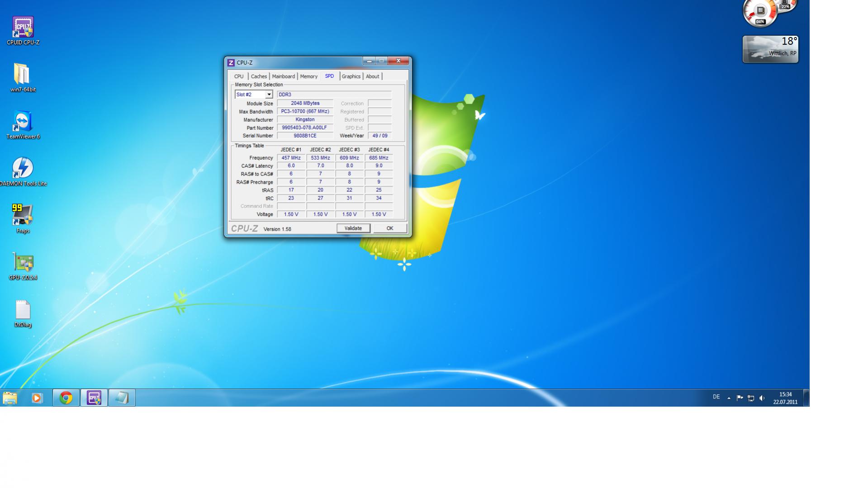The height and width of the screenshot is (488, 868).
Task: Click the Week/Year value 49 / 09
Action: (x=380, y=136)
